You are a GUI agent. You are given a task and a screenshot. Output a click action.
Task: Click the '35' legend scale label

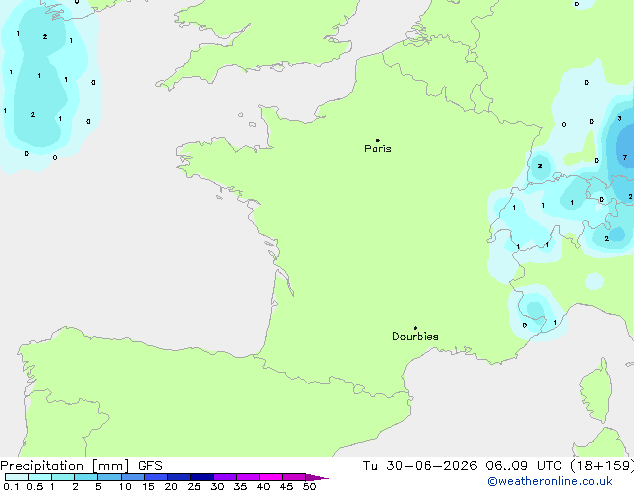[x=240, y=486]
